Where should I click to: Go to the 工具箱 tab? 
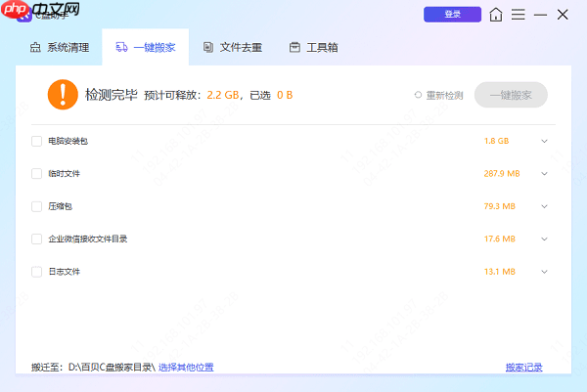pyautogui.click(x=314, y=48)
